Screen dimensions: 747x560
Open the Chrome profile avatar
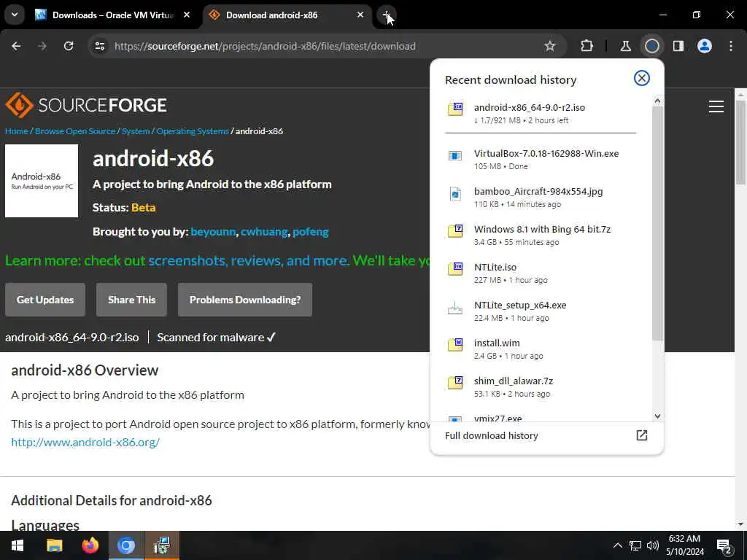[705, 46]
